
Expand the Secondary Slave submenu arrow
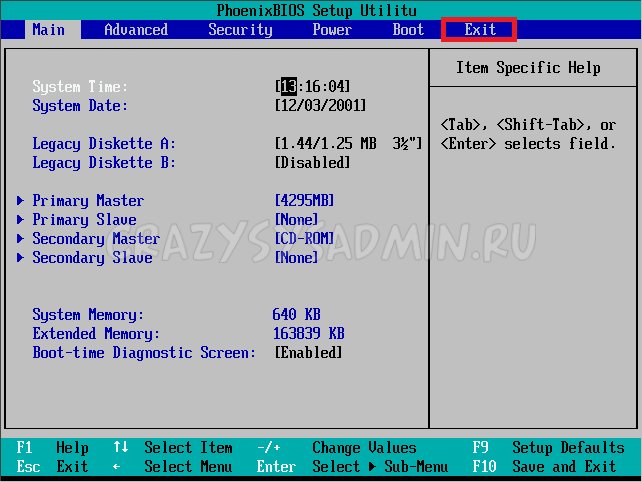click(x=21, y=258)
